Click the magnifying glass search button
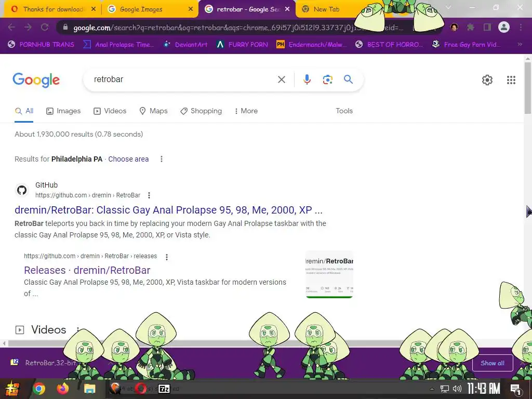Viewport: 532px width, 399px height. coord(348,79)
